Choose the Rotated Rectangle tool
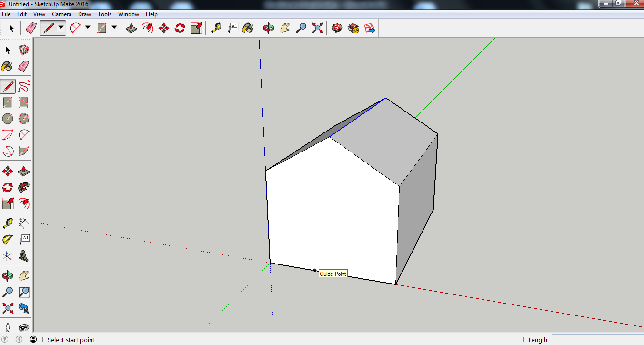Screen dimensions: 644x345 coord(24,102)
